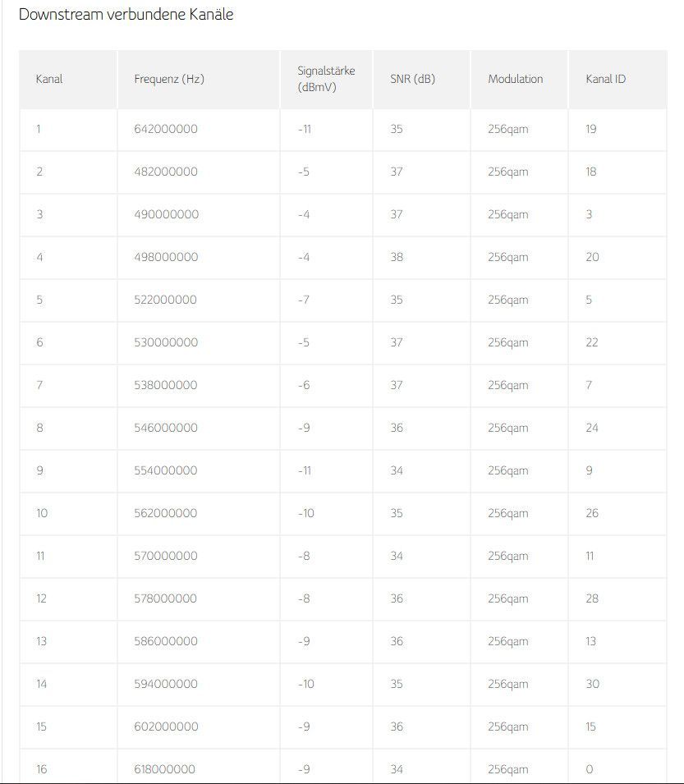Click the 'Signalstärke (dBmV)' column header

click(x=326, y=79)
